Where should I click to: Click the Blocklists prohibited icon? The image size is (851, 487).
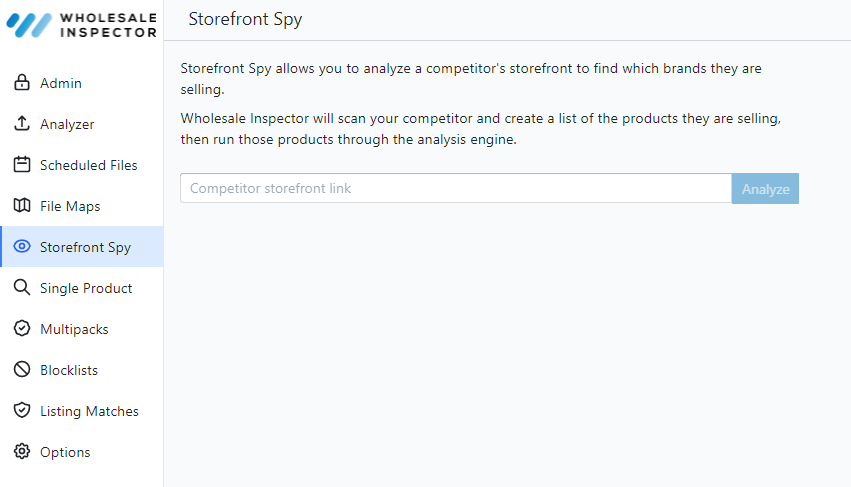[x=22, y=370]
